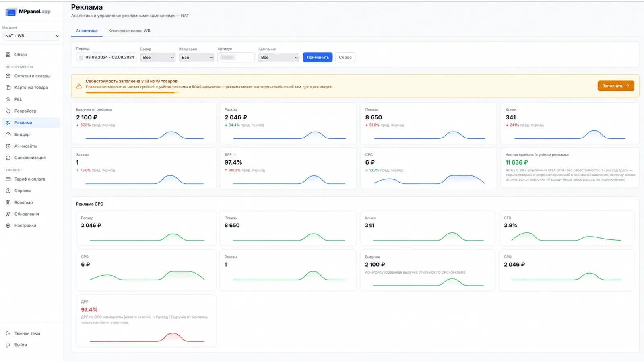Click the Roadmap map icon
This screenshot has width=644, height=362.
[x=8, y=202]
